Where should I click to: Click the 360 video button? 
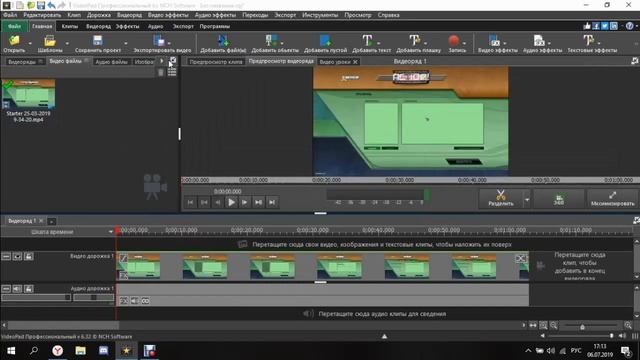coord(559,199)
